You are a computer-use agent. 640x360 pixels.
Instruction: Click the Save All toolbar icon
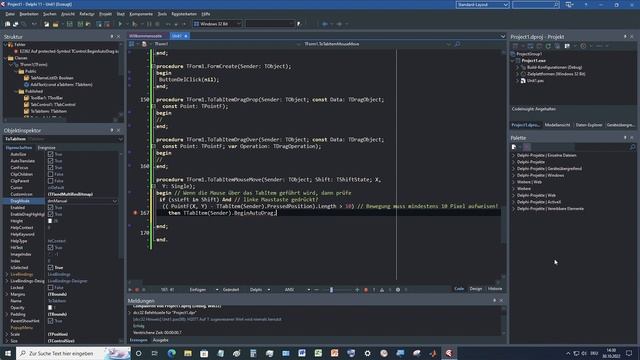pos(80,24)
